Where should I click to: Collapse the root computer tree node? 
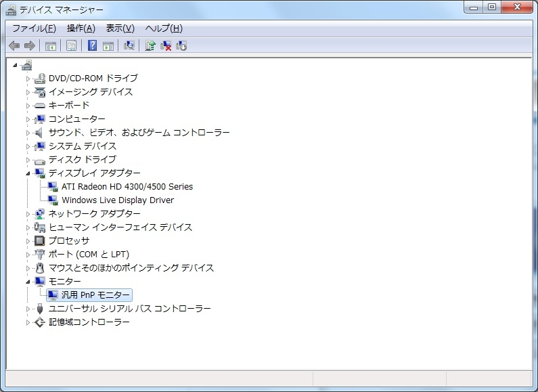pos(15,65)
